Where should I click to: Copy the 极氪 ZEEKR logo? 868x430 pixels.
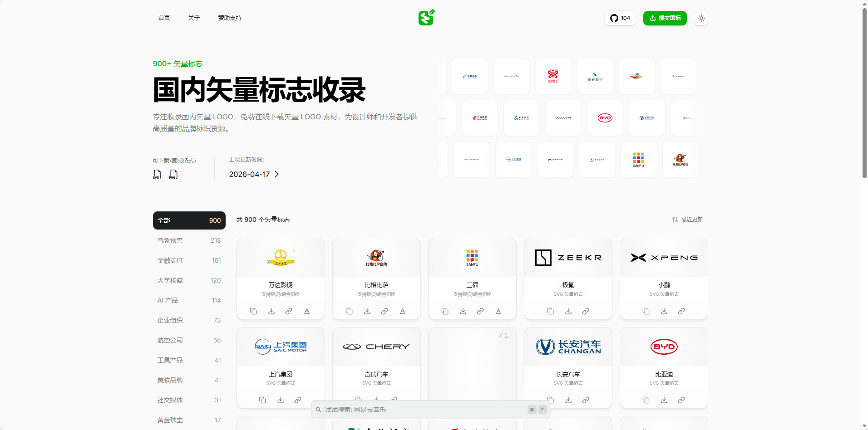click(550, 311)
